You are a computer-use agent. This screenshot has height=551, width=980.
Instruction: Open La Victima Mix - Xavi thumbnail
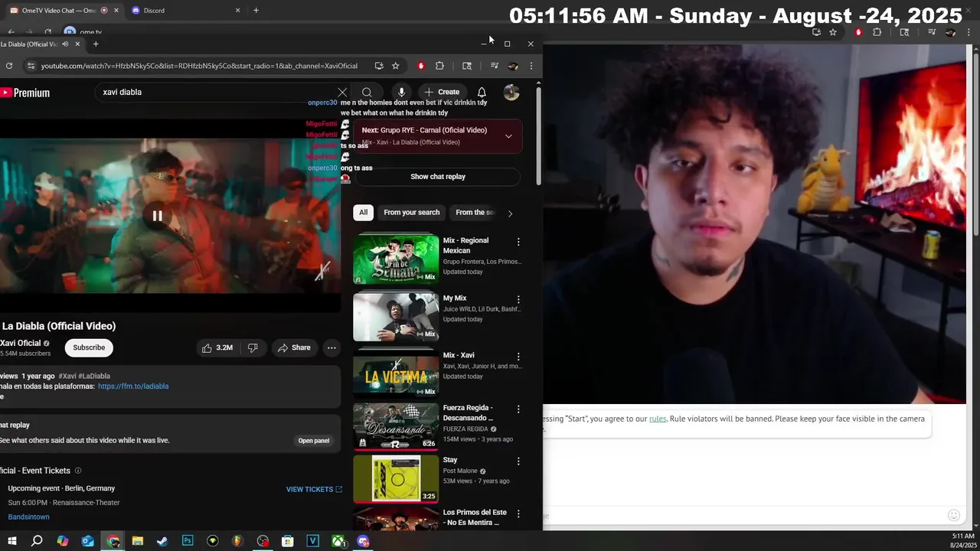click(396, 373)
